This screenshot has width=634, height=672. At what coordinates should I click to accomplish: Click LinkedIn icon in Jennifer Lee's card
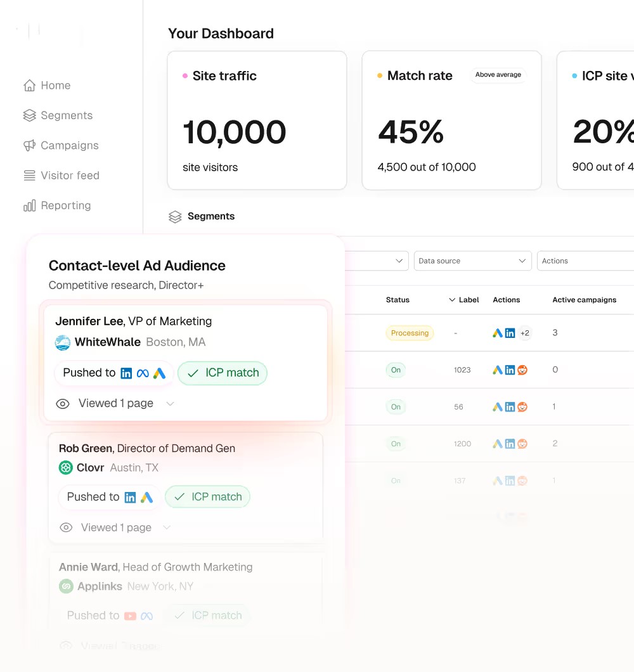coord(126,373)
